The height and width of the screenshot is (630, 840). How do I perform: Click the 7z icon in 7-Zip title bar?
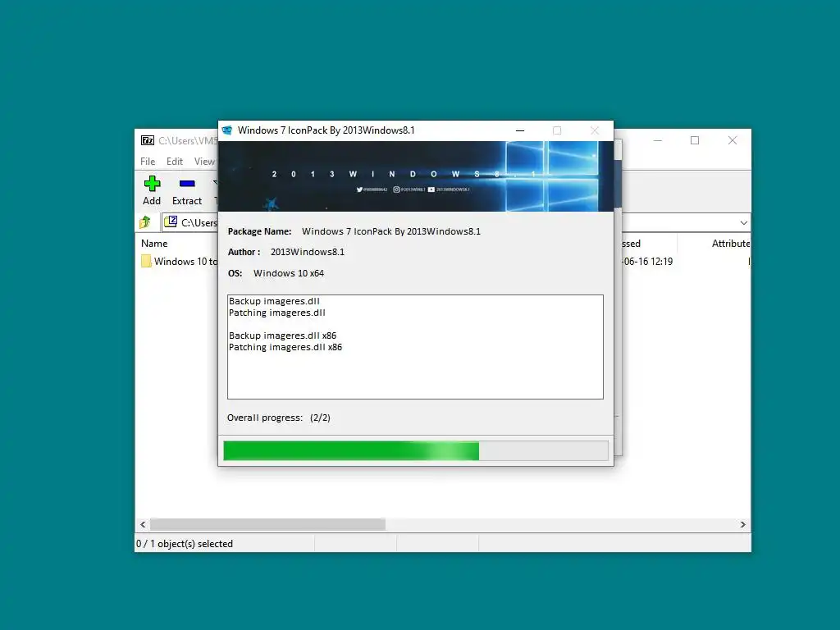click(x=148, y=140)
